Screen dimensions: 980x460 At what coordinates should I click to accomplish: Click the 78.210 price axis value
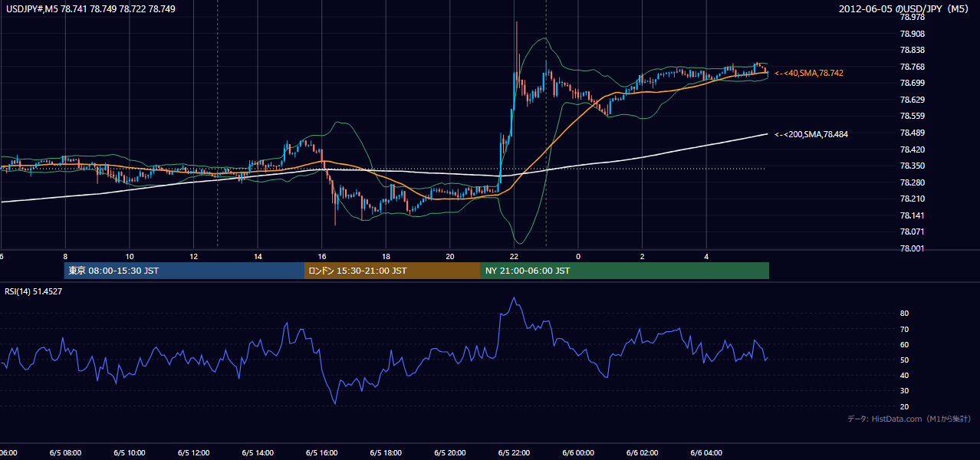[912, 199]
